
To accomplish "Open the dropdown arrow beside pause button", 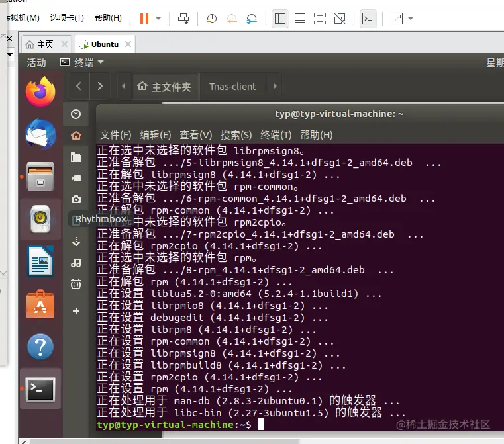I will click(x=158, y=19).
